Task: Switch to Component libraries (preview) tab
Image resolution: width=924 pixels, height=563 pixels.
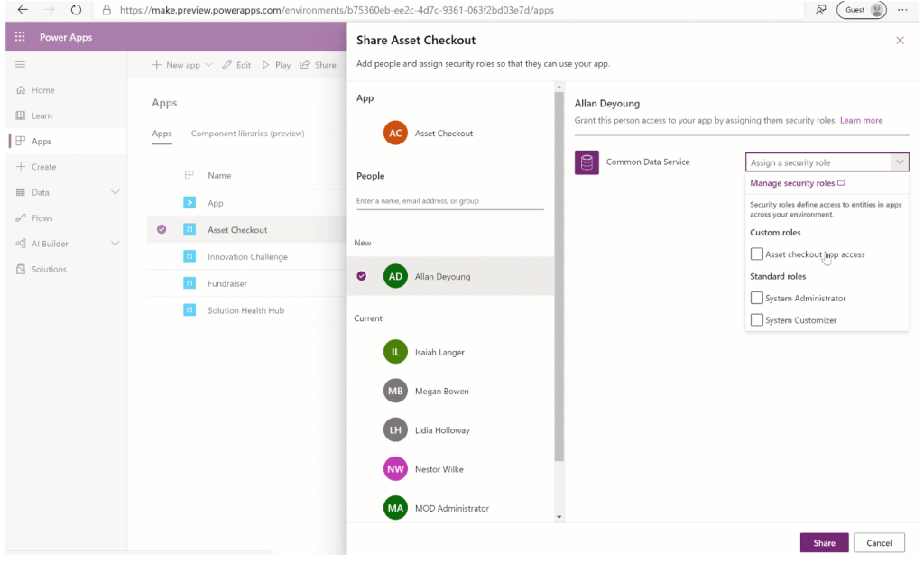Action: pyautogui.click(x=247, y=134)
